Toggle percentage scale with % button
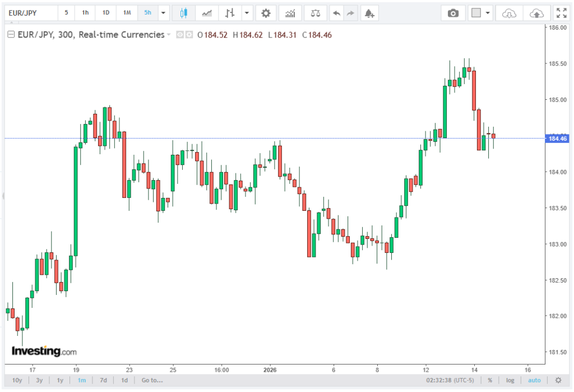The width and height of the screenshot is (574, 392). (x=490, y=380)
